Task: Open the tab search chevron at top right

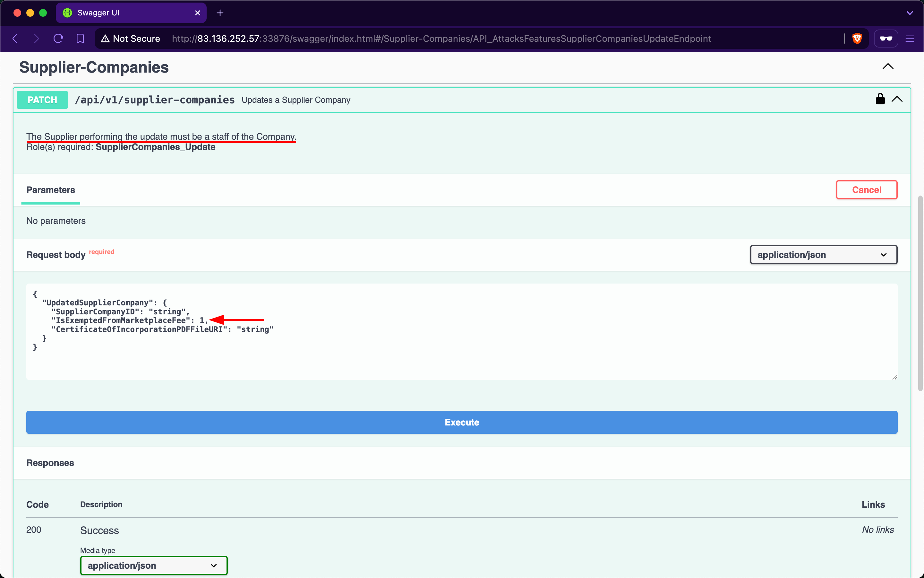Action: tap(910, 13)
